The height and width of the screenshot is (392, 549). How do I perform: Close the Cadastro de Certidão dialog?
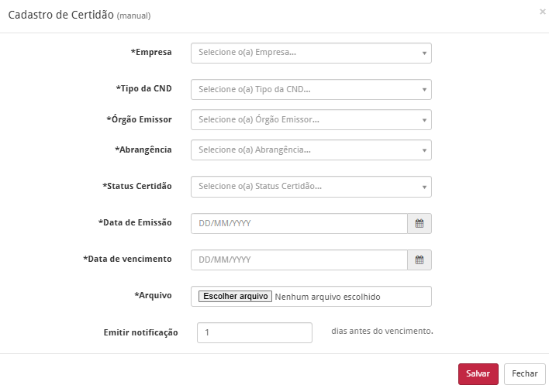pyautogui.click(x=542, y=12)
